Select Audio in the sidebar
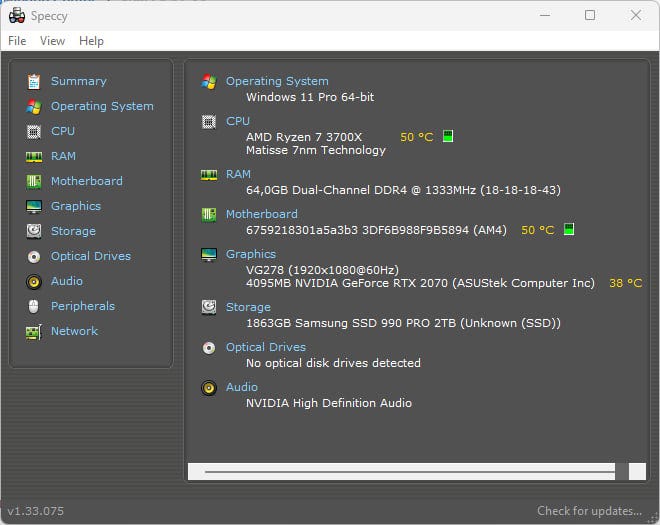660x525 pixels. (67, 281)
